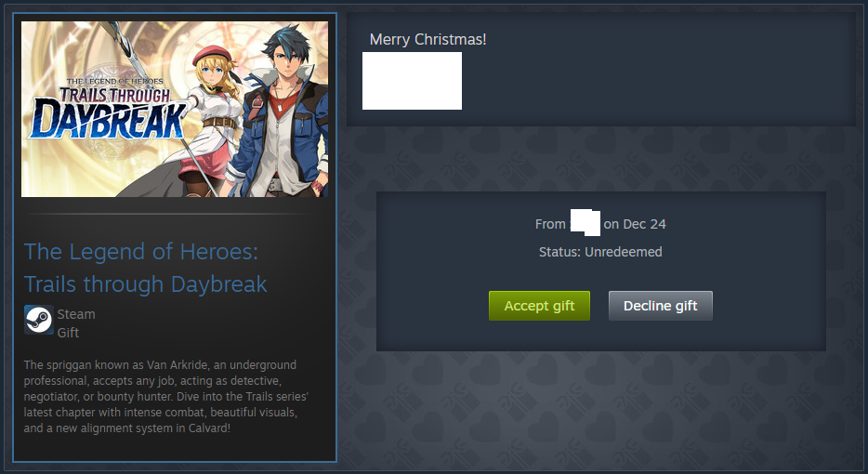Click the heart-patterned background below gift panel
The image size is (868, 474).
click(600, 410)
